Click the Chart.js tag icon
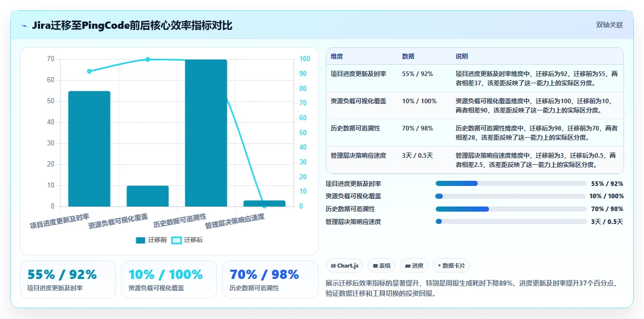Image resolution: width=644 pixels, height=319 pixels. (333, 266)
